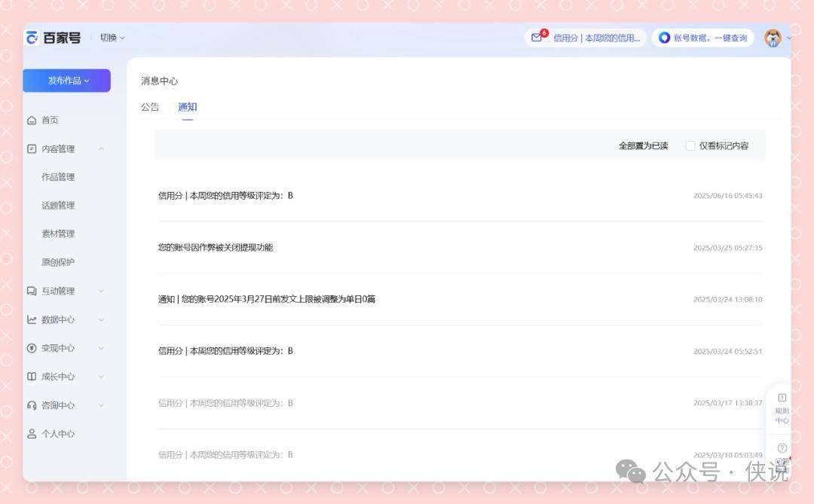The image size is (814, 504).
Task: Expand the 互动管理 menu
Action: [101, 292]
